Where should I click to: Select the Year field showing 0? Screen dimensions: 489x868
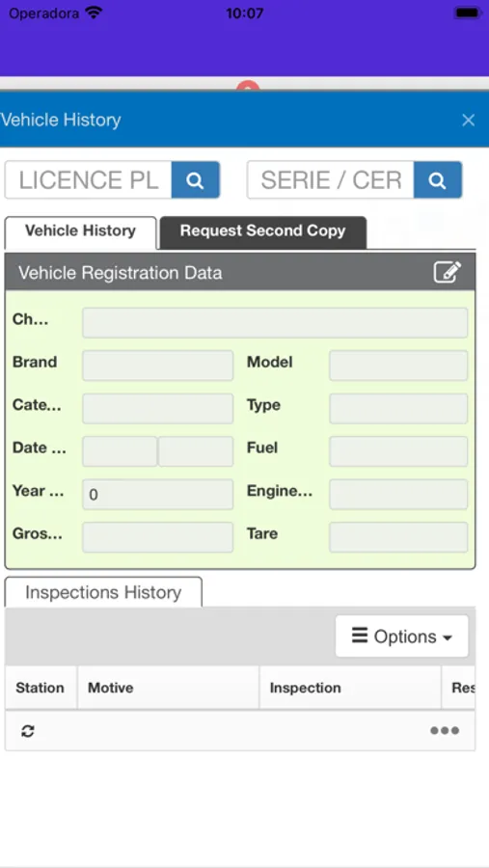(158, 495)
